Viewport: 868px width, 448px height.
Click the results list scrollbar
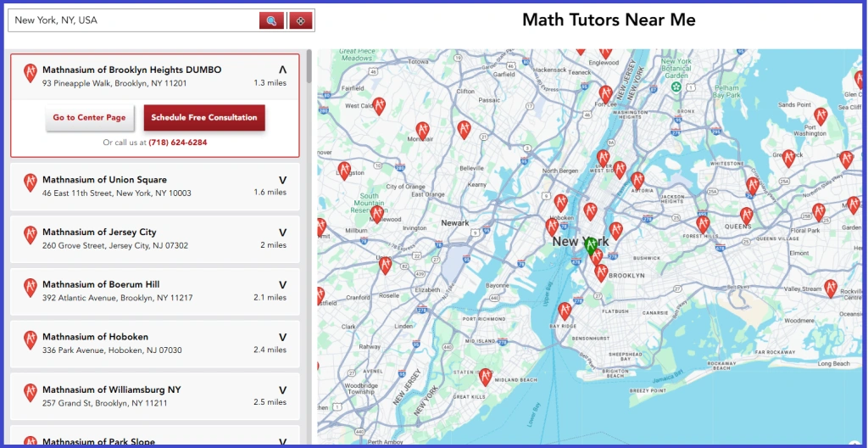[309, 68]
